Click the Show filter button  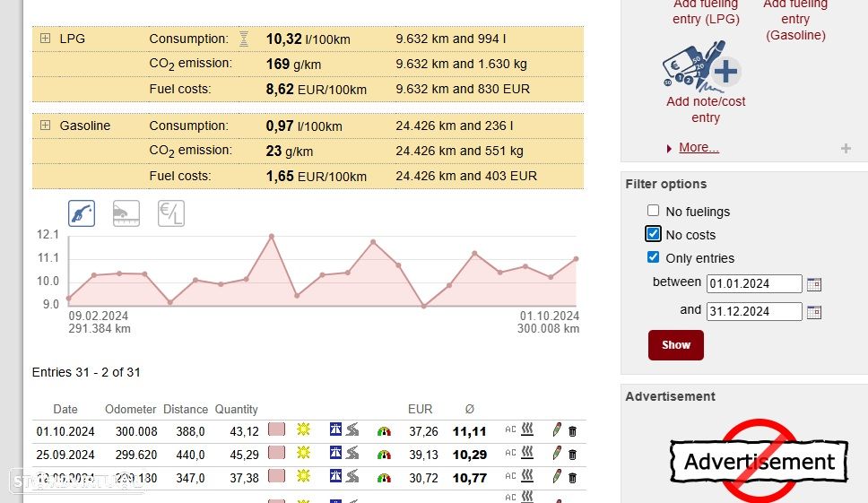click(676, 344)
